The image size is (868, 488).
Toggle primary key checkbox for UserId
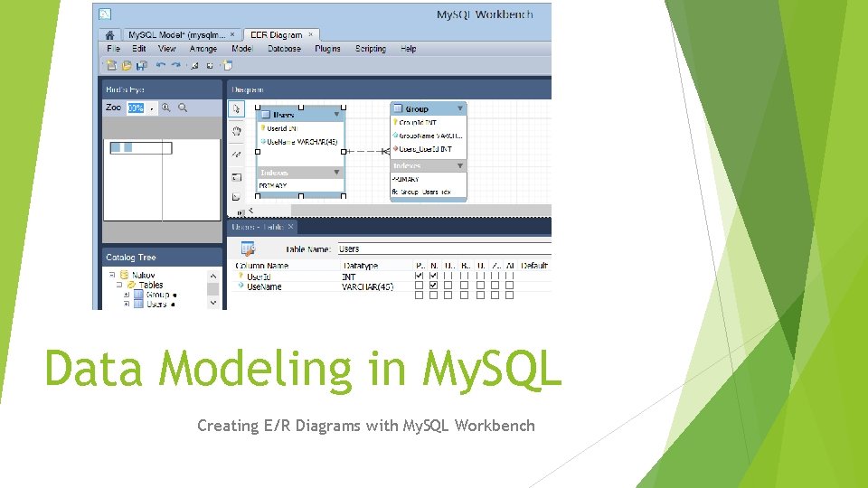(x=419, y=275)
